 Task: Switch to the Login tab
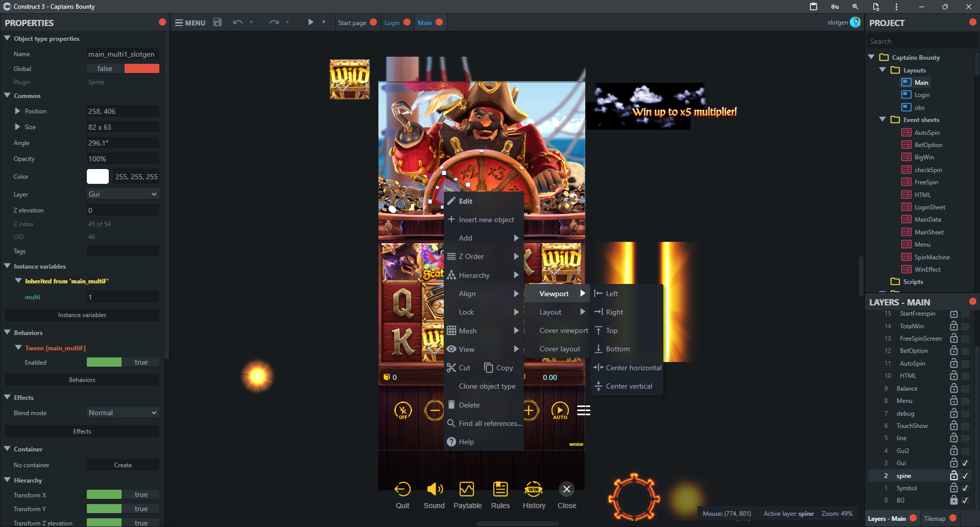(392, 22)
